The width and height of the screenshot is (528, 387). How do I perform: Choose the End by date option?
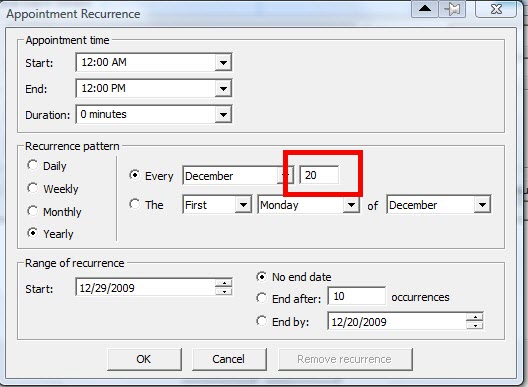(x=261, y=321)
